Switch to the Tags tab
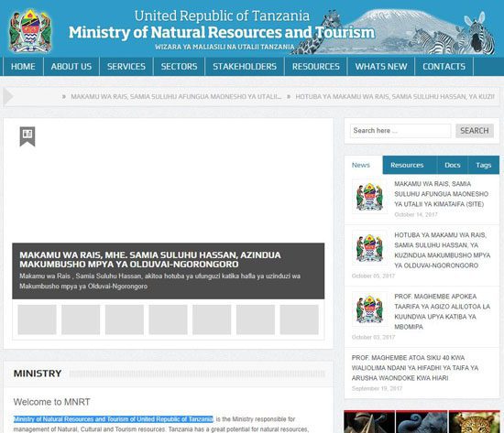Screen dimensions: 504x433 pos(484,165)
